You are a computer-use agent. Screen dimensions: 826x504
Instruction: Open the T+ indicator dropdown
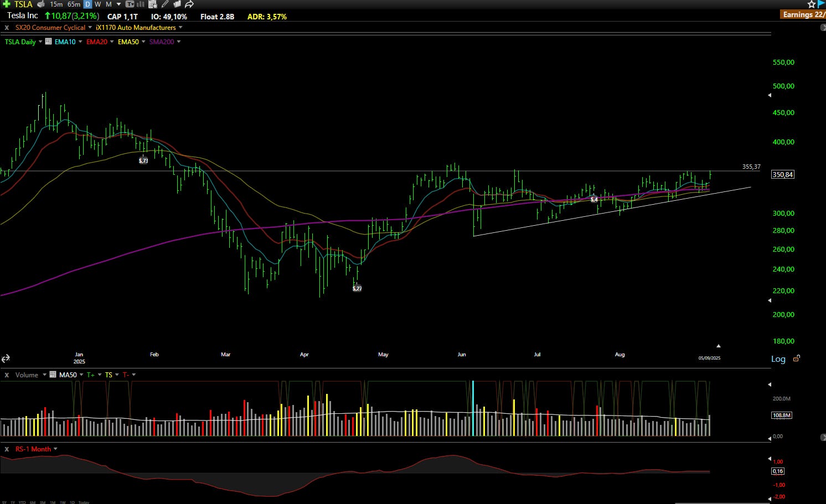(100, 375)
